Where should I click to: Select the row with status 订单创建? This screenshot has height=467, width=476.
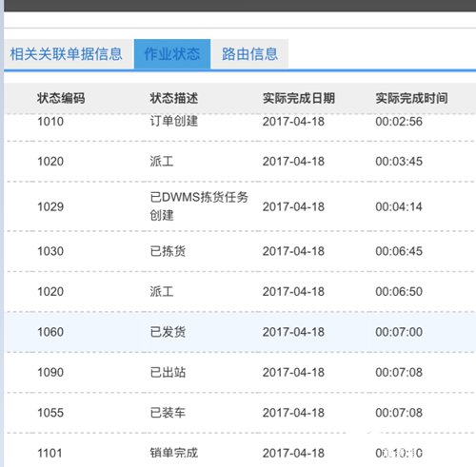pos(240,126)
